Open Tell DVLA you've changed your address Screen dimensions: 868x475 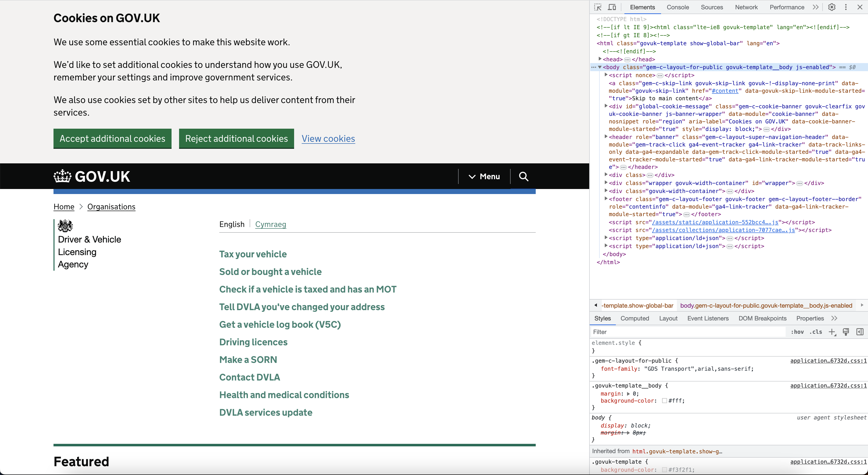(x=302, y=307)
